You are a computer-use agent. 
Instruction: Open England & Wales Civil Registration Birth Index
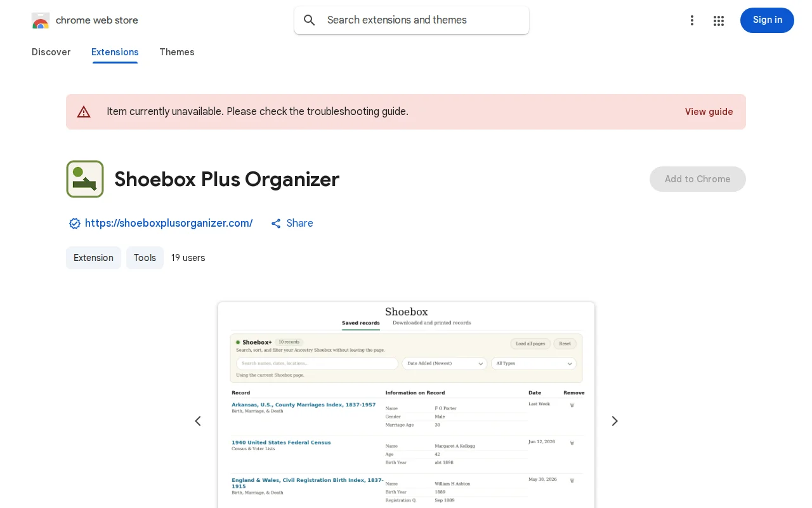pyautogui.click(x=308, y=483)
